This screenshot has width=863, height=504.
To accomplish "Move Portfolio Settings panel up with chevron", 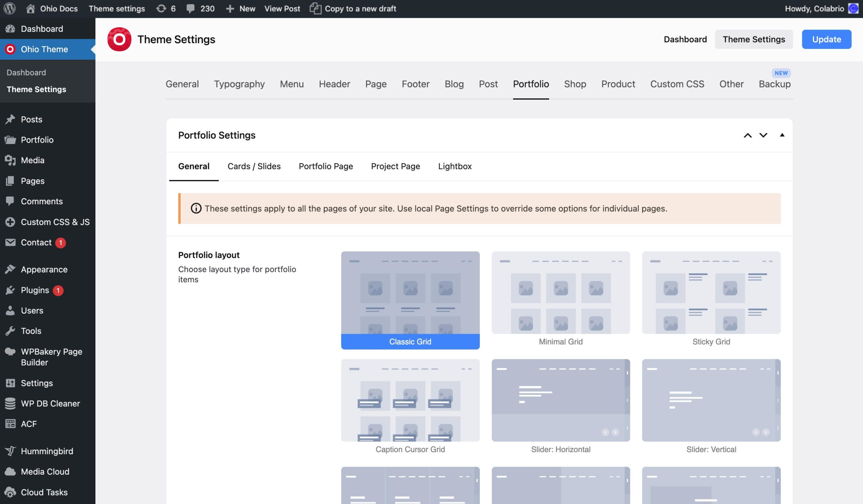I will [x=748, y=136].
